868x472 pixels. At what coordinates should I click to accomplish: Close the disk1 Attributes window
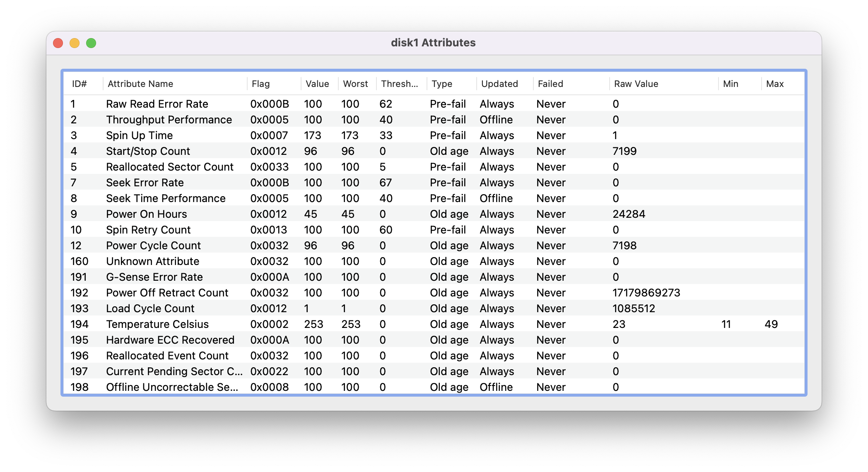click(58, 43)
